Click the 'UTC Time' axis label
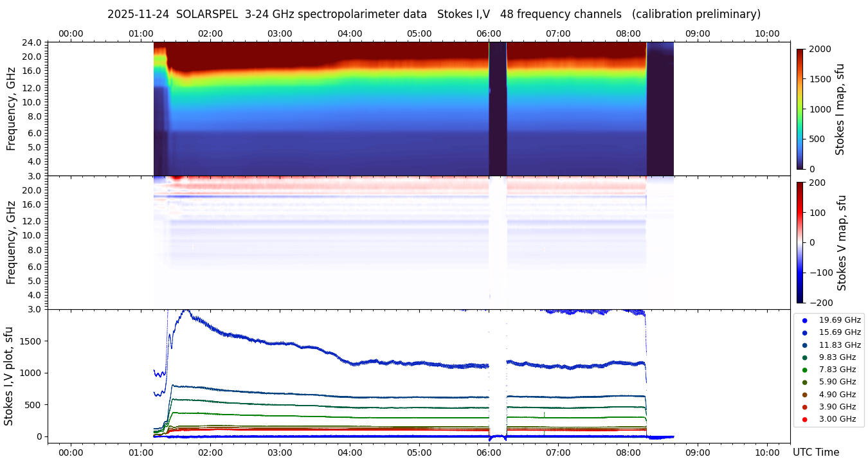The height and width of the screenshot is (466, 868). click(x=815, y=453)
